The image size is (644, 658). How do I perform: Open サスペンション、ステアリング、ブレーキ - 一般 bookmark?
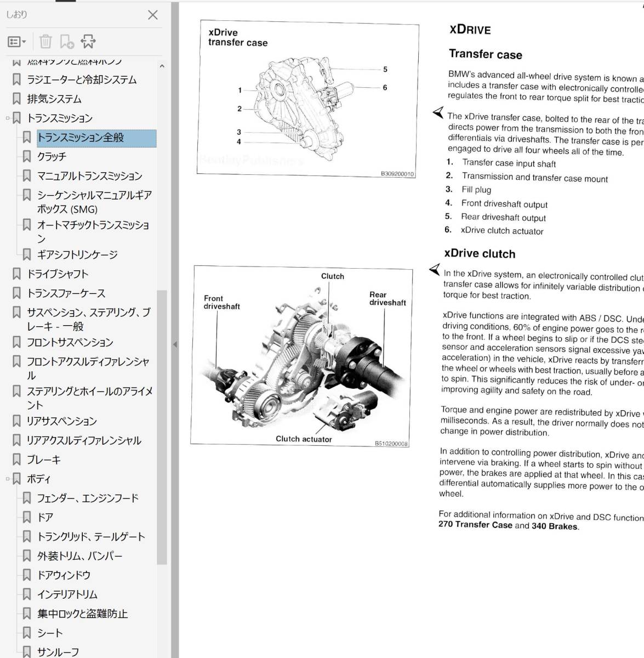tap(89, 319)
